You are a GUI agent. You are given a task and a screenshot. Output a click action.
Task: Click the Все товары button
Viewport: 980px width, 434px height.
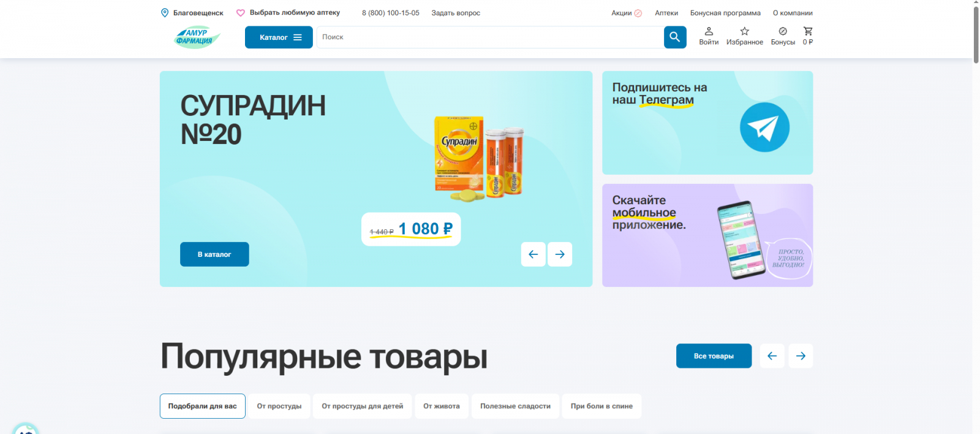click(714, 356)
